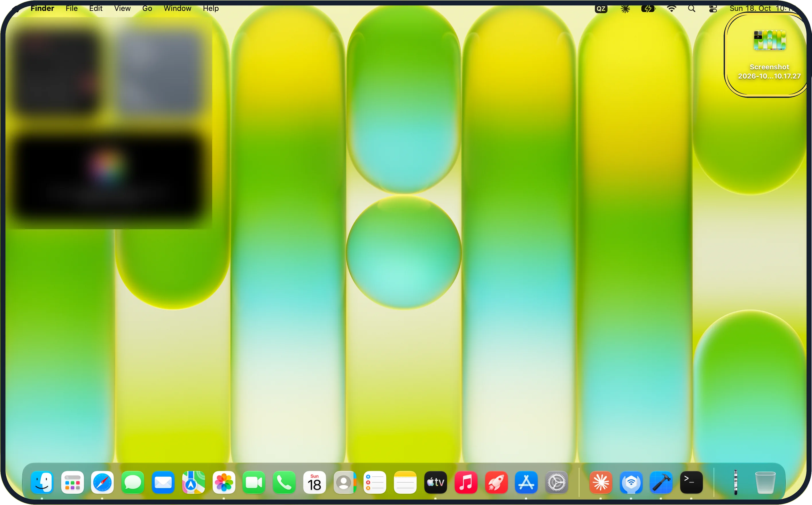Open Control Center in menu bar
Screen dimensions: 812x505
[713, 9]
